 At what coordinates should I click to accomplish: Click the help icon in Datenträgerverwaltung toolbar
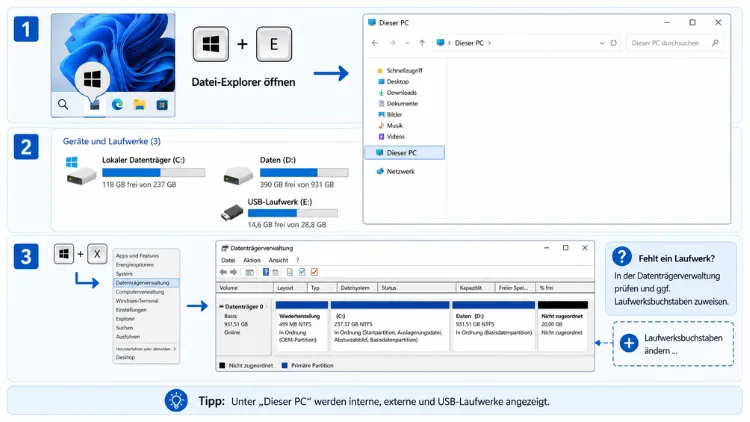(265, 272)
